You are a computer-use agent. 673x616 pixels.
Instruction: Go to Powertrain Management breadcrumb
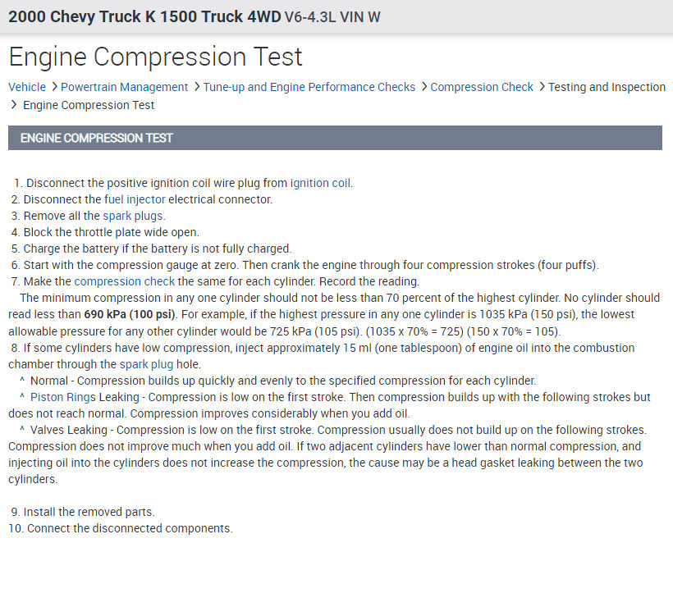coord(125,87)
